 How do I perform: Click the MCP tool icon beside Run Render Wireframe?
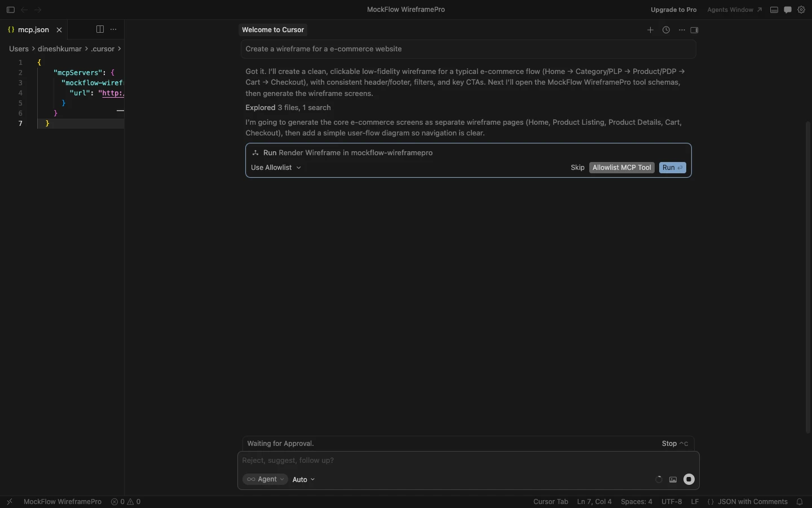(255, 153)
